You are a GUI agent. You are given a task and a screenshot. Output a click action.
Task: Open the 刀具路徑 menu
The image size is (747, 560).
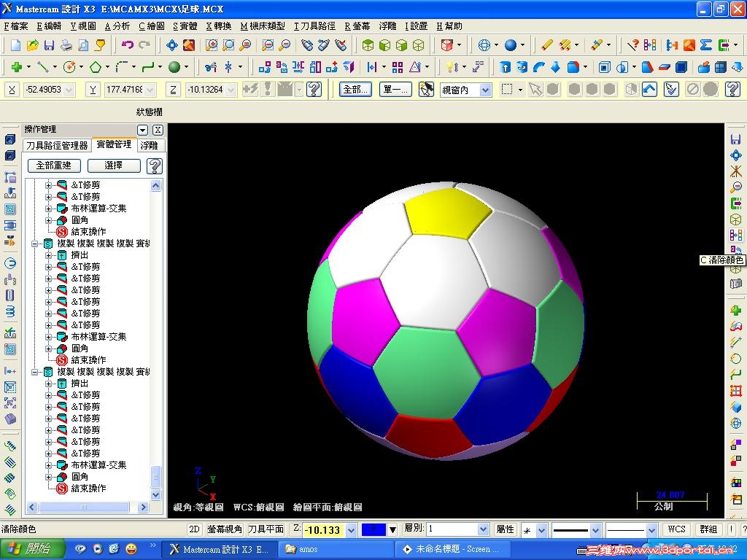pos(314,26)
